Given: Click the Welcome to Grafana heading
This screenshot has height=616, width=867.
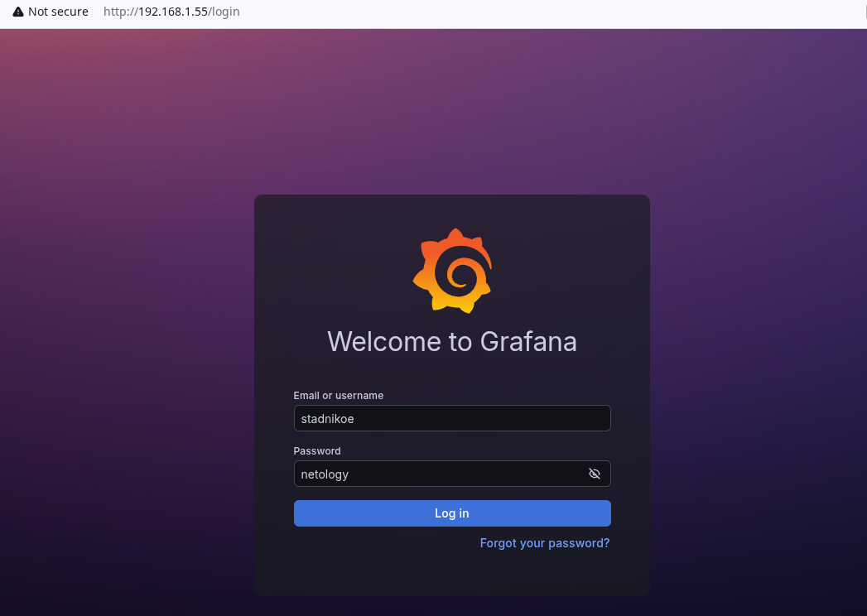Looking at the screenshot, I should (x=452, y=341).
